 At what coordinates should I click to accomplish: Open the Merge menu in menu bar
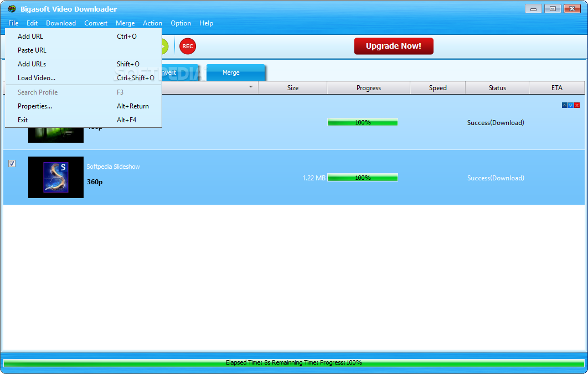125,23
